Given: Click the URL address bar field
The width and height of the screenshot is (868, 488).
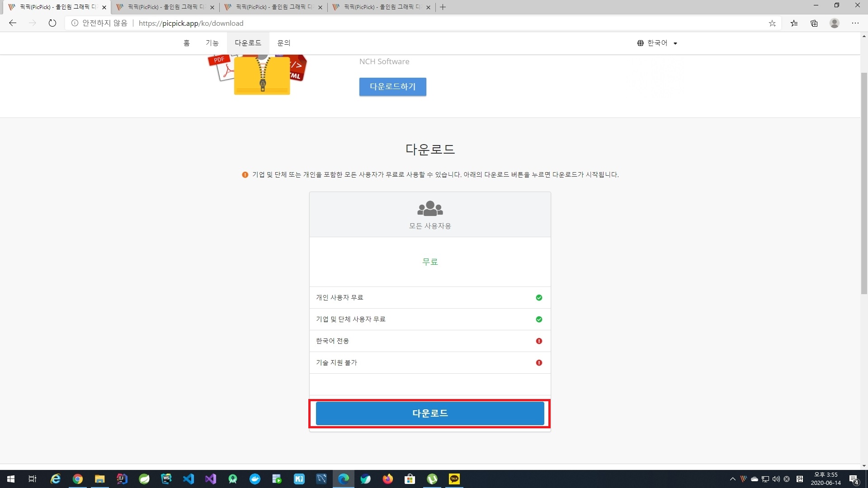Looking at the screenshot, I should pos(407,23).
